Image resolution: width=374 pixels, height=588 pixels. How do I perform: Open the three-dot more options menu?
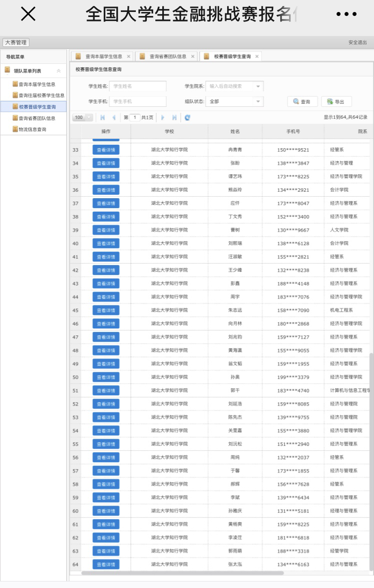[x=346, y=14]
